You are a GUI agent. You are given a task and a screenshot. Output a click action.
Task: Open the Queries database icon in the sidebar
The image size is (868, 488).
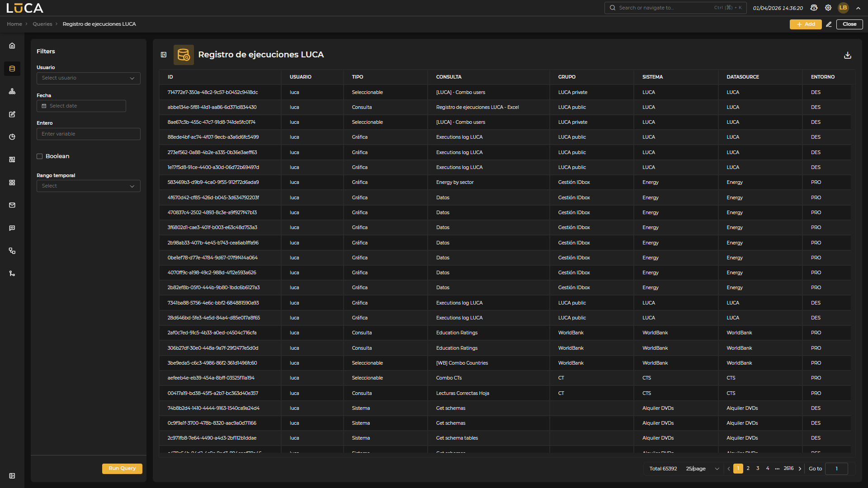pyautogui.click(x=12, y=69)
